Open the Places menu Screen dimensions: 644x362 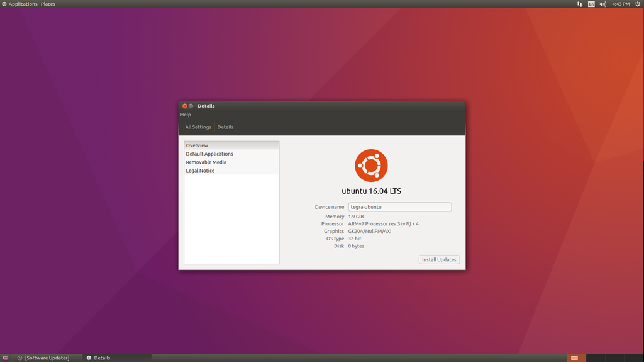[x=48, y=4]
